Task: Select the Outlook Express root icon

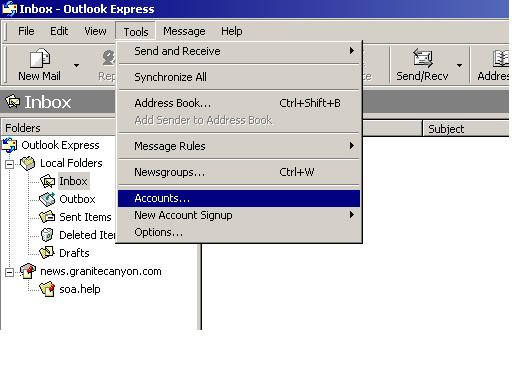Action: click(x=9, y=145)
